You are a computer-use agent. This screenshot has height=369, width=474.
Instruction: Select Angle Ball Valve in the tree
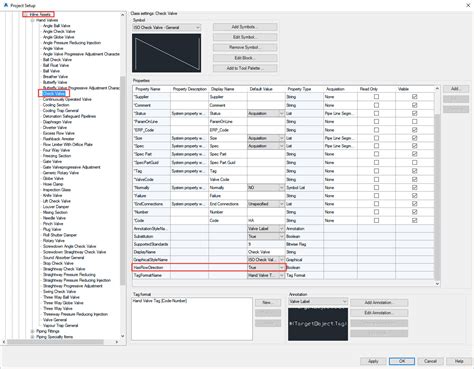click(56, 26)
